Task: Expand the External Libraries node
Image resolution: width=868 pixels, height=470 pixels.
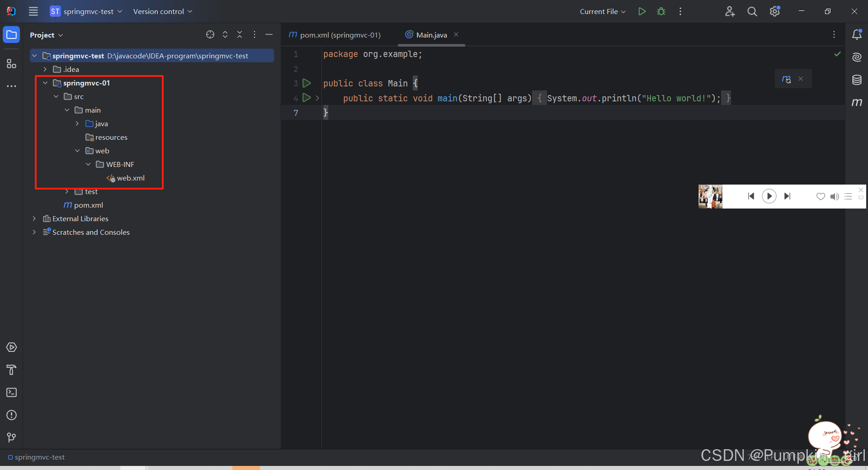Action: (34, 218)
